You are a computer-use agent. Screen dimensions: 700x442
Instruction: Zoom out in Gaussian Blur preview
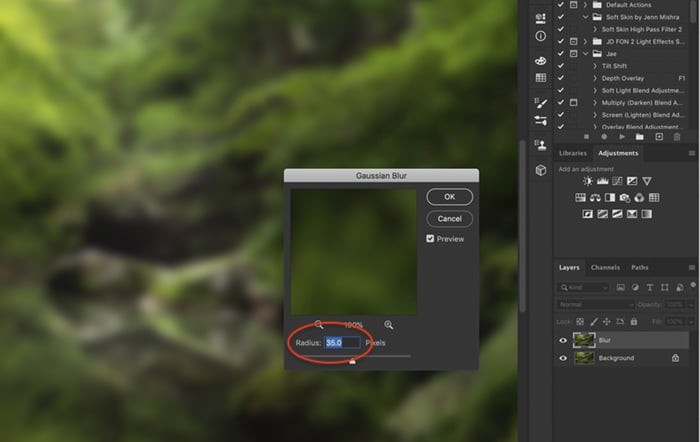pos(319,325)
